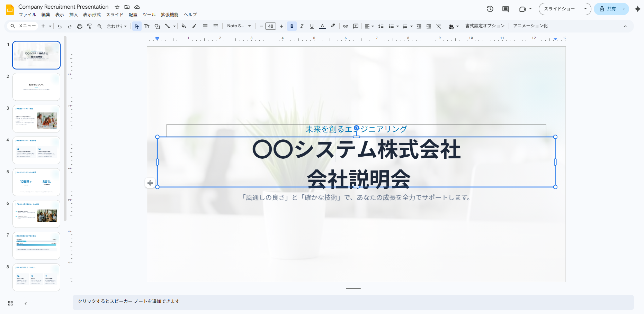Open the paint format roller tool
Screen dimensions: 644x314
point(89,26)
